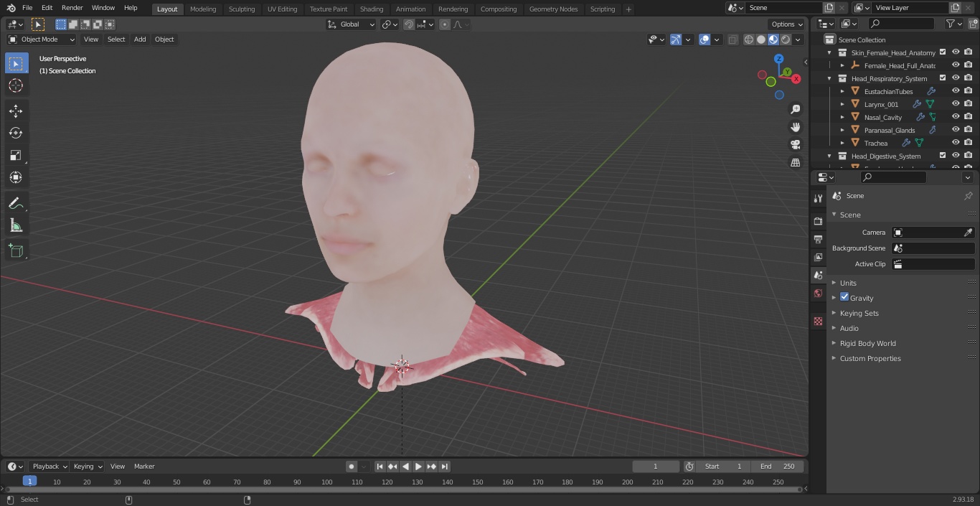This screenshot has width=980, height=506.
Task: Click the Options button in viewport header
Action: [x=788, y=24]
